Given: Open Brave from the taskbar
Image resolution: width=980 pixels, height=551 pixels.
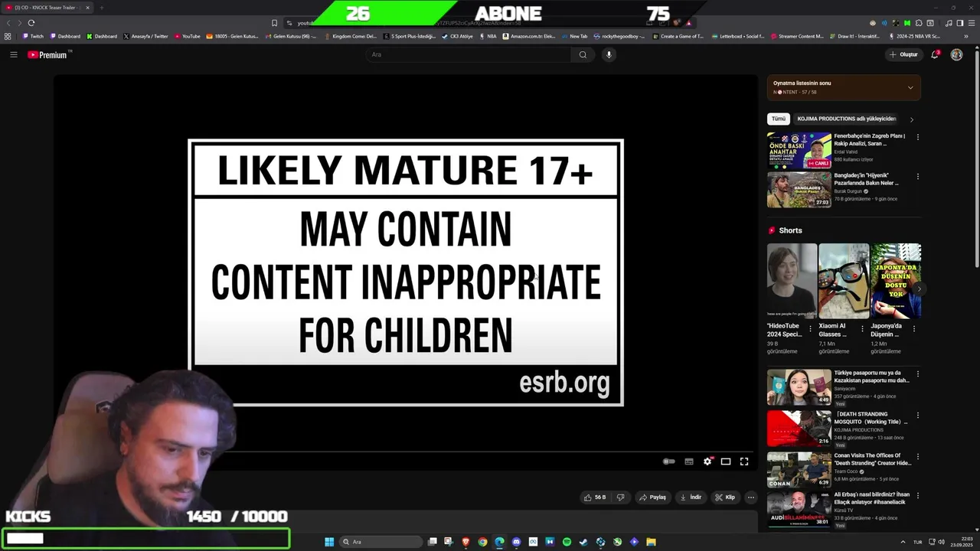Looking at the screenshot, I should coord(465,542).
